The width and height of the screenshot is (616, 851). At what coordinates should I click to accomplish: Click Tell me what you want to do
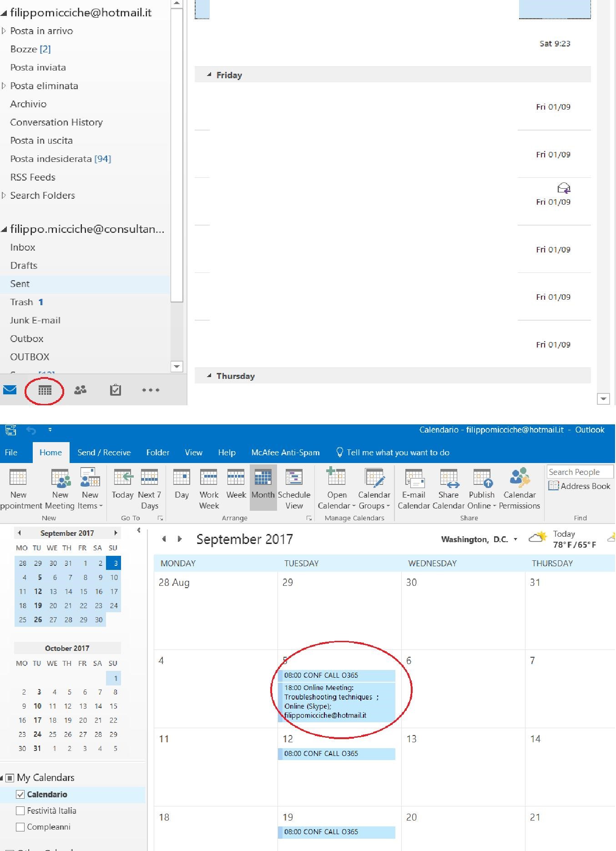pyautogui.click(x=393, y=453)
